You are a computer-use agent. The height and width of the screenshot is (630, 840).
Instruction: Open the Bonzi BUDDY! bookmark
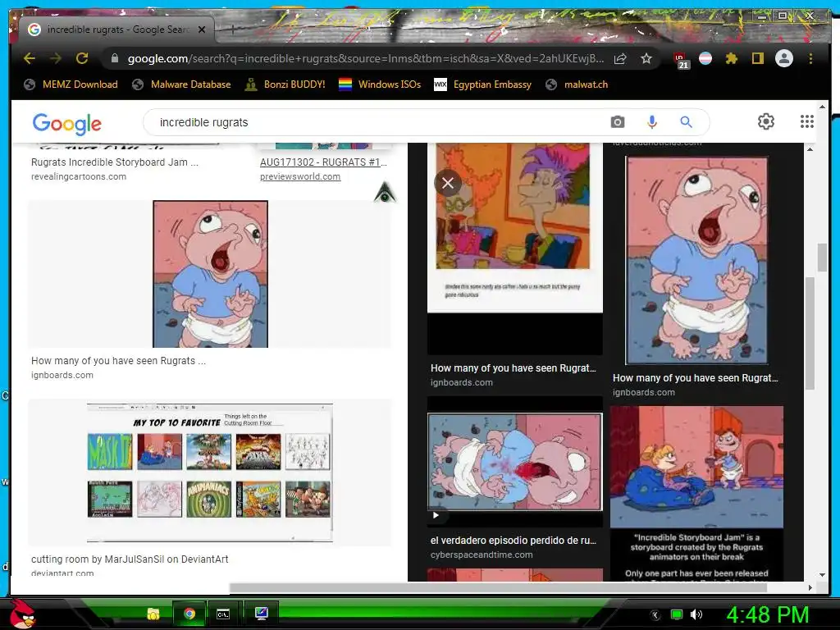tap(285, 84)
